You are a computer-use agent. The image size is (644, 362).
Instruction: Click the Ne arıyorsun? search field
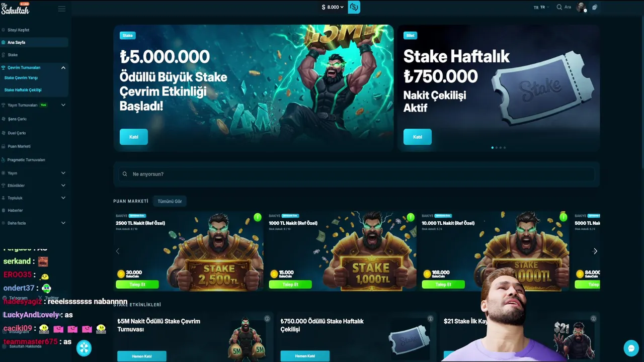(x=356, y=174)
